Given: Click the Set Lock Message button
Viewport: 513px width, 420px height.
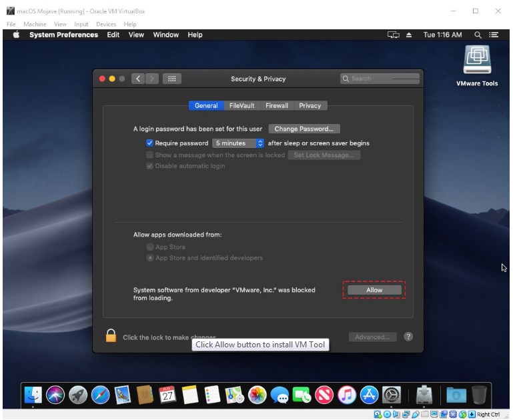Looking at the screenshot, I should [324, 155].
